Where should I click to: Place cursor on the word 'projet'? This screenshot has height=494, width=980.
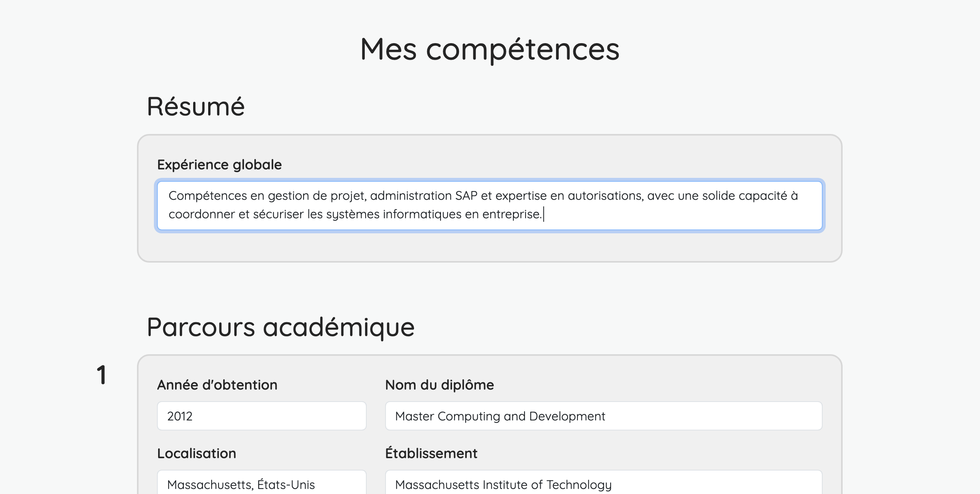point(348,196)
